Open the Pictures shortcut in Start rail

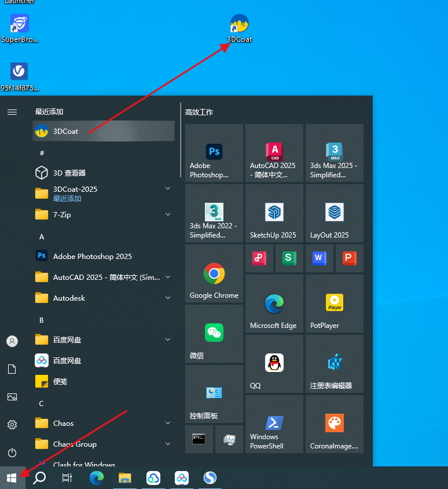[x=12, y=397]
